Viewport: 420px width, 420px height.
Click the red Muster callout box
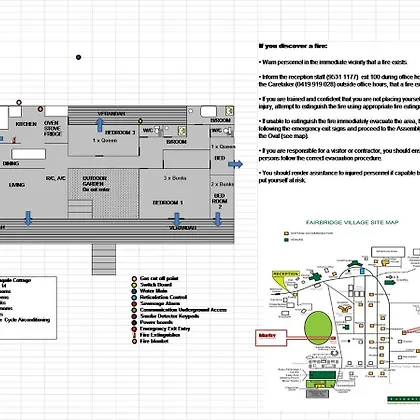pos(271,338)
